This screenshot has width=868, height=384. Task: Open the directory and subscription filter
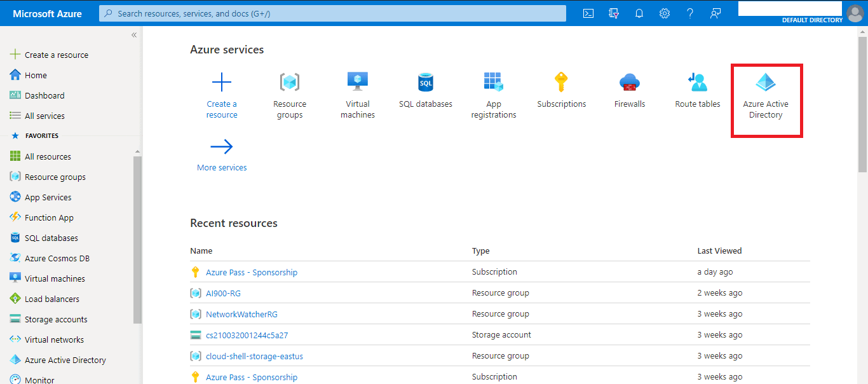point(613,13)
